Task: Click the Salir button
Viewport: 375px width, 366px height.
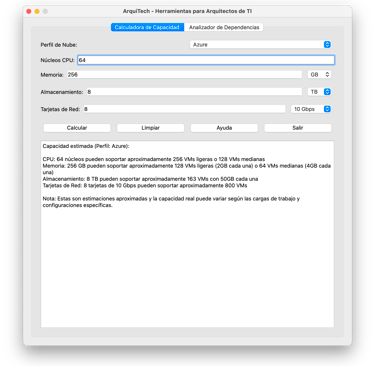Action: [298, 128]
